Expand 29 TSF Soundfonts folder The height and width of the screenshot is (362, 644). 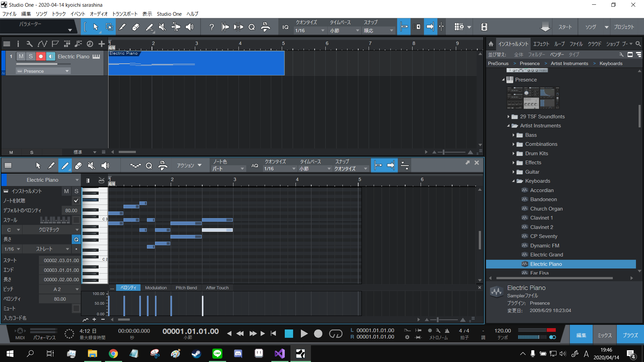click(x=508, y=117)
